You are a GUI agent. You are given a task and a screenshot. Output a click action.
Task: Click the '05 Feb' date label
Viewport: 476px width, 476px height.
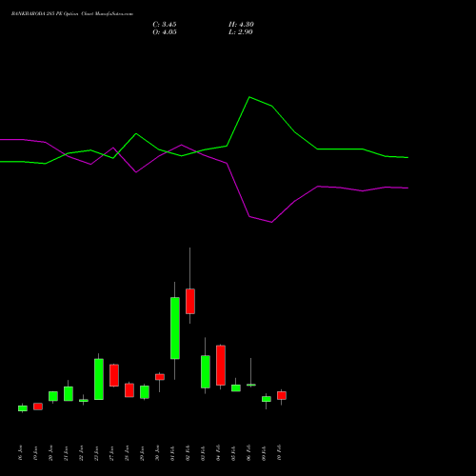233,453
